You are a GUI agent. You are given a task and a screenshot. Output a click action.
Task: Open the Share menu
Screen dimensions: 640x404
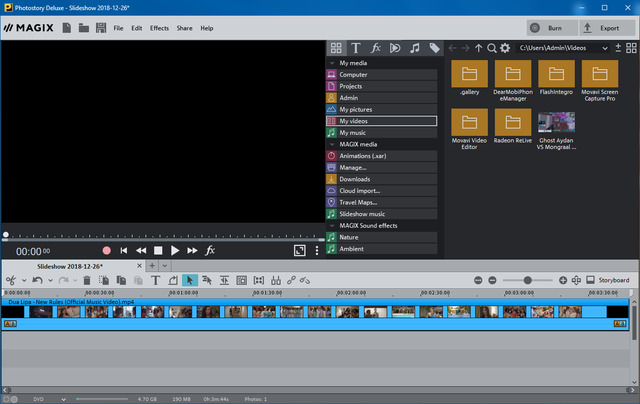[184, 28]
